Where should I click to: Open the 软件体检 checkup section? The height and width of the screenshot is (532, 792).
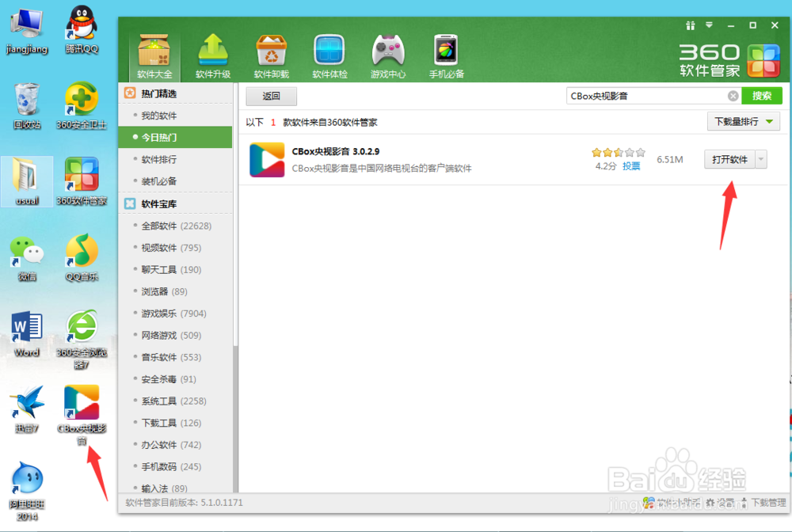click(x=329, y=56)
